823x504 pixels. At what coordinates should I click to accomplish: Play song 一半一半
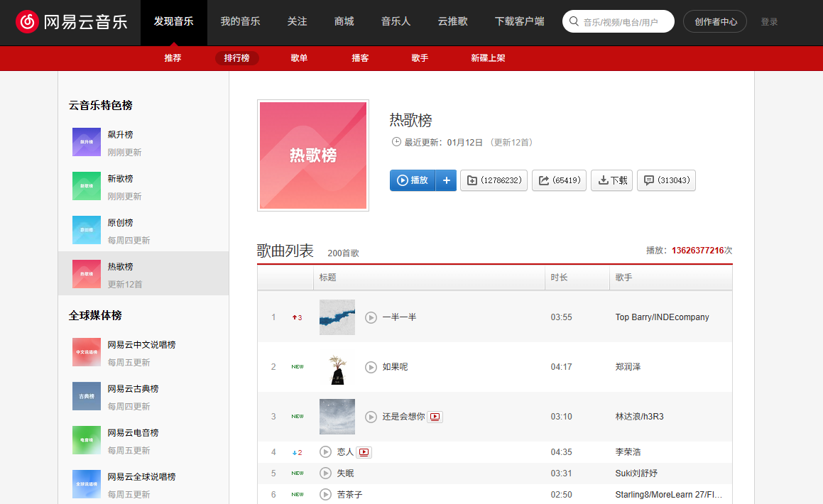371,317
